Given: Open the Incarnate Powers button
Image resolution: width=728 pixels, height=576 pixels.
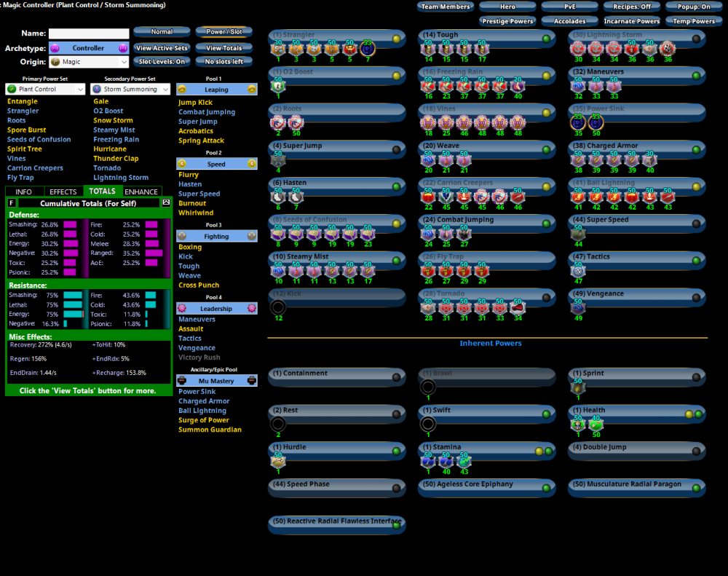Looking at the screenshot, I should (631, 21).
